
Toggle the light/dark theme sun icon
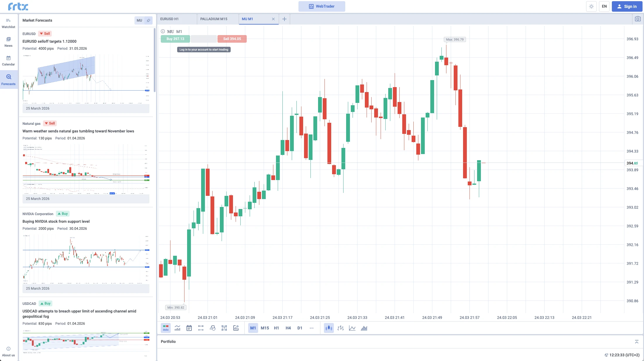pyautogui.click(x=591, y=6)
